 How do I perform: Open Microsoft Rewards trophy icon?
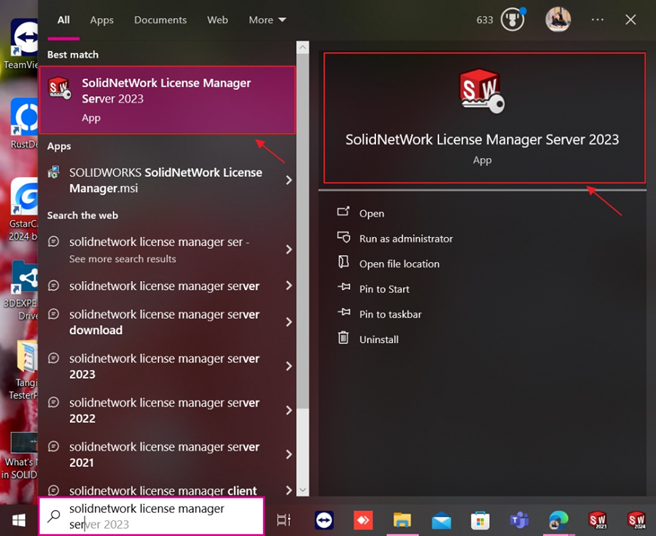click(513, 19)
